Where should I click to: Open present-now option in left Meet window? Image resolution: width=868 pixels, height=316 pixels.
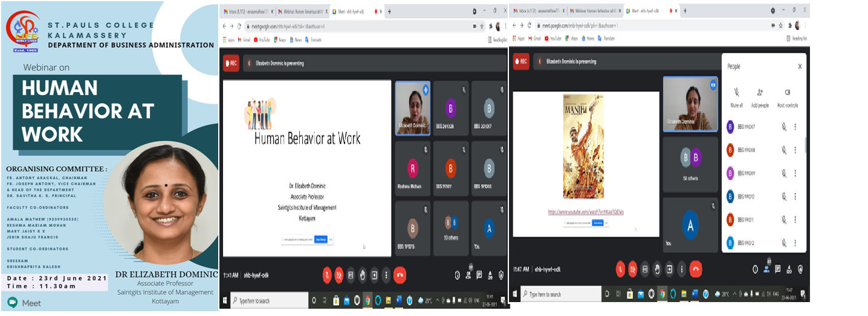(x=374, y=275)
